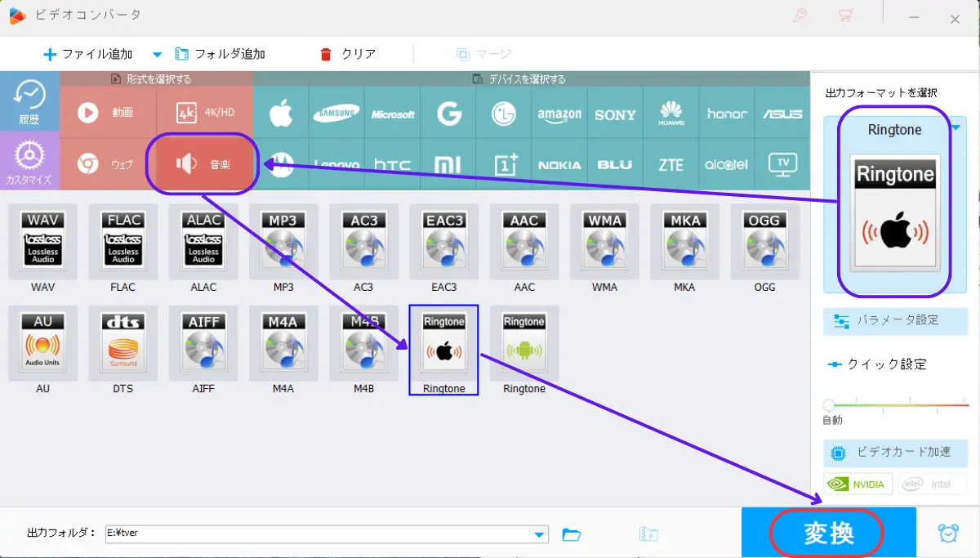Screen dimensions: 980x558
Task: Toggle NVIDIA hardware acceleration
Action: 858,484
